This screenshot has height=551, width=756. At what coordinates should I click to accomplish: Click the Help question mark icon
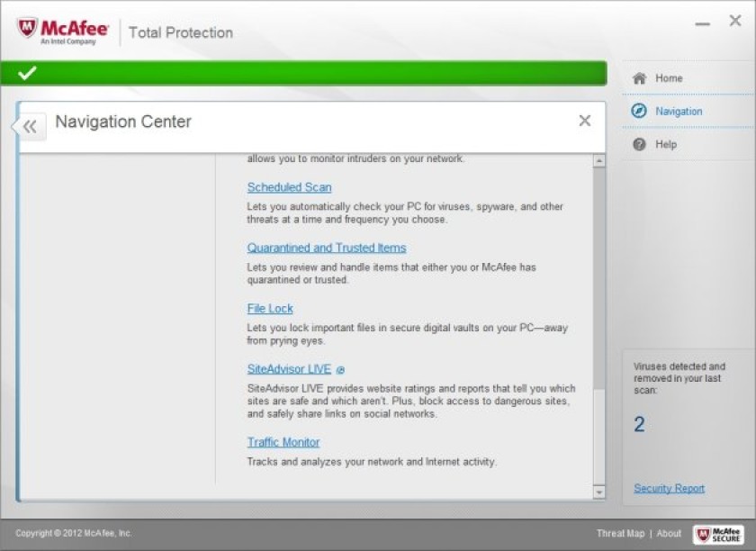point(639,144)
